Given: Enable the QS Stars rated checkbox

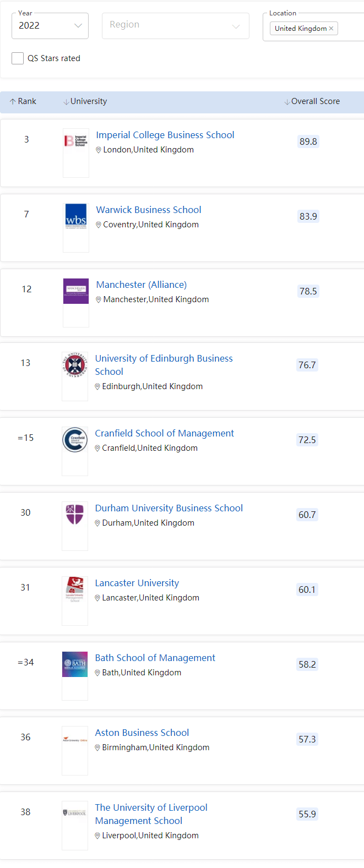Looking at the screenshot, I should tap(18, 58).
